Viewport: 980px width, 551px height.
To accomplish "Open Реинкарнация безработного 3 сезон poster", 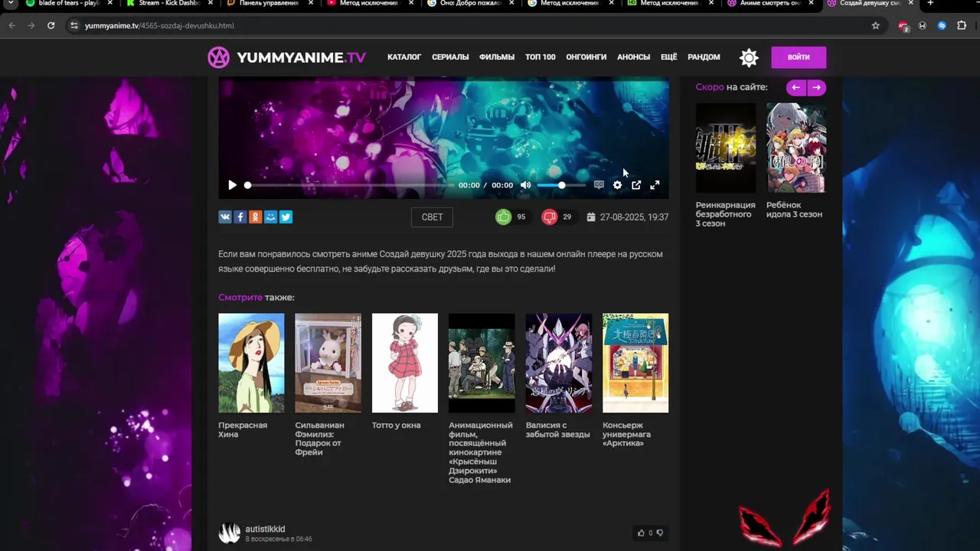I will (x=726, y=148).
